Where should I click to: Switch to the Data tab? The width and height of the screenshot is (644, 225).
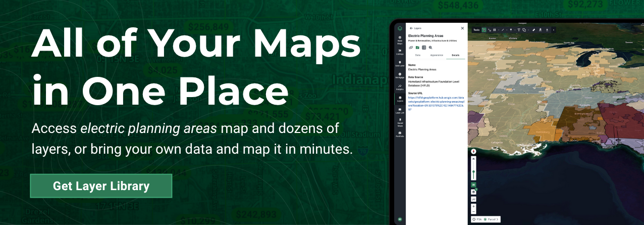(417, 55)
